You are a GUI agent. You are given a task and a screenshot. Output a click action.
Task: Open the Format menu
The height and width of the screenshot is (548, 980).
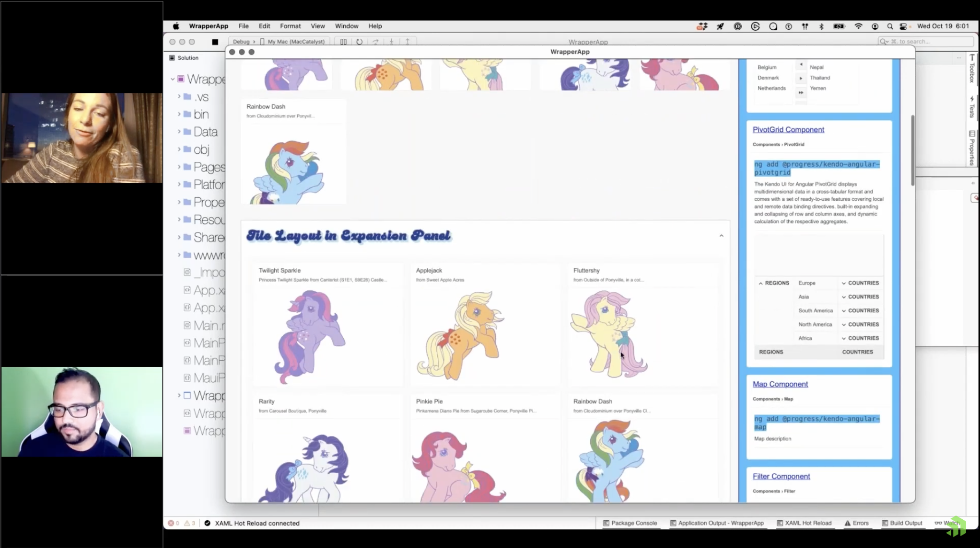(291, 26)
